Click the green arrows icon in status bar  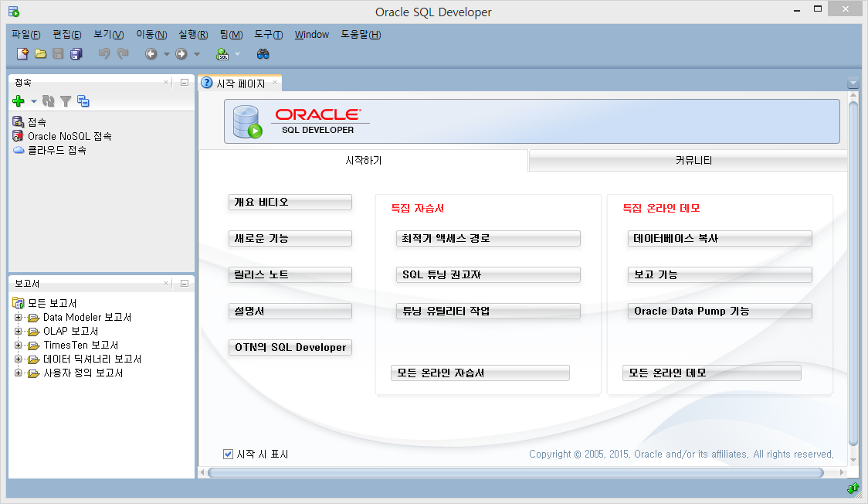click(x=853, y=488)
